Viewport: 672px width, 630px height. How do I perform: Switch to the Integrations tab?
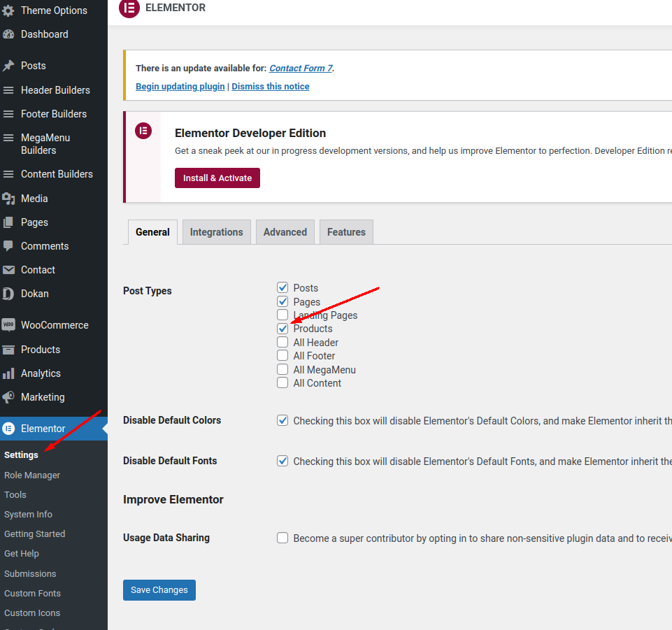217,232
